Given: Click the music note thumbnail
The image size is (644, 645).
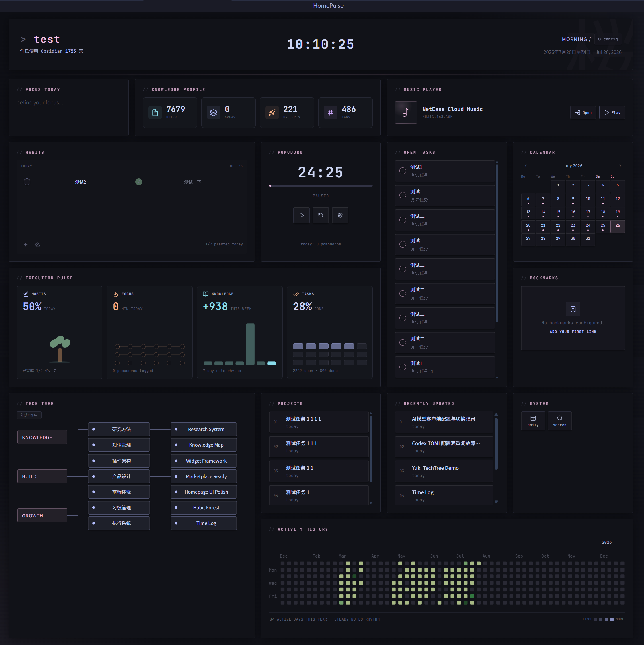Looking at the screenshot, I should (406, 112).
